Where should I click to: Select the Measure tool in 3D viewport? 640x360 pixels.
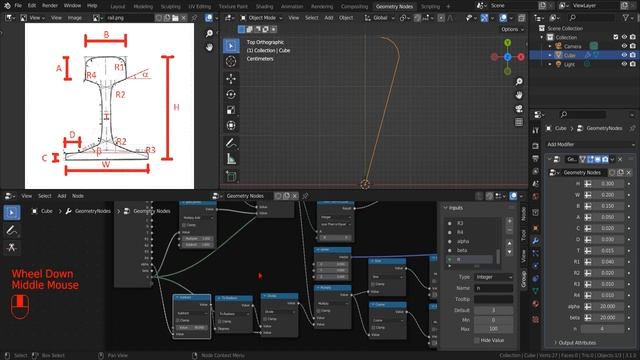[x=231, y=159]
